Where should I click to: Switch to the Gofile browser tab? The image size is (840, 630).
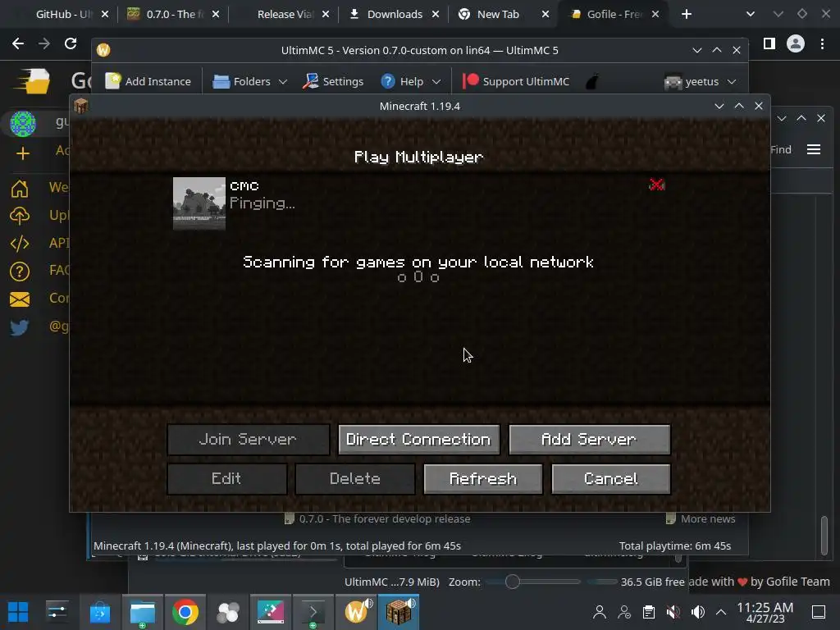pyautogui.click(x=614, y=15)
